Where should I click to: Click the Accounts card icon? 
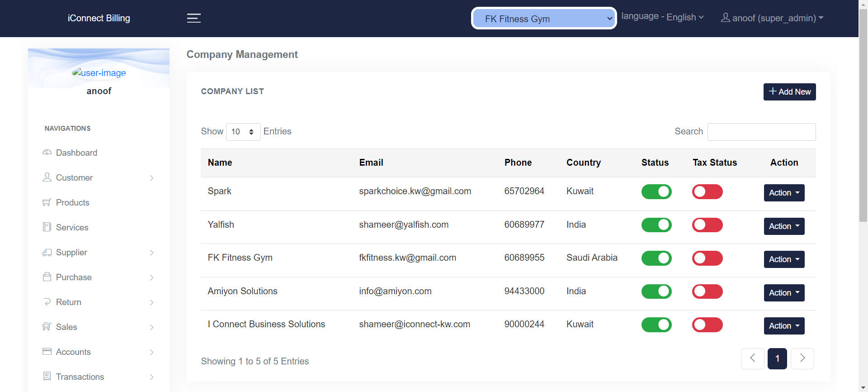pyautogui.click(x=47, y=352)
